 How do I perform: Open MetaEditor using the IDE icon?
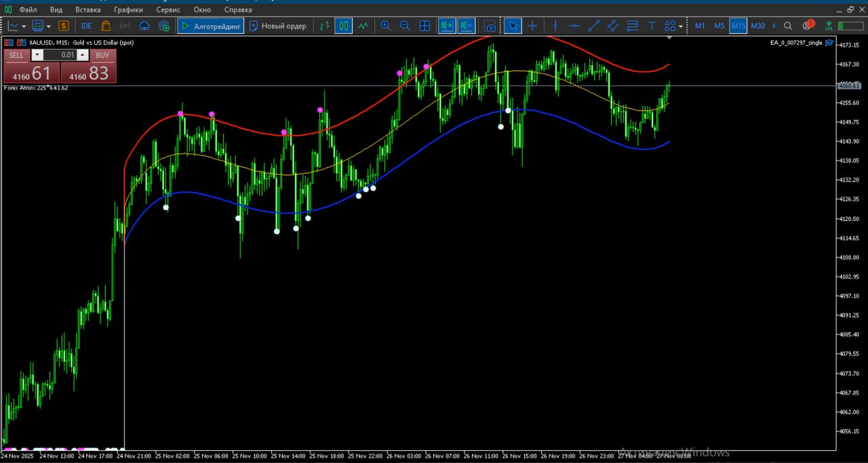(x=86, y=26)
